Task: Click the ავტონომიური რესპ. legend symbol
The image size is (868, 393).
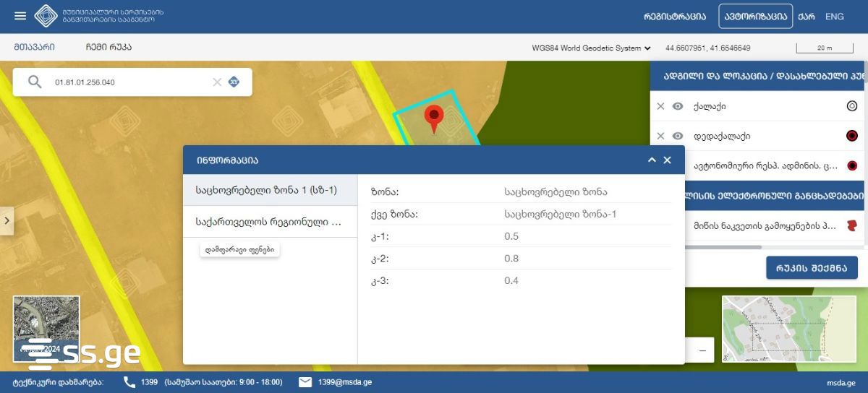Action: (851, 165)
